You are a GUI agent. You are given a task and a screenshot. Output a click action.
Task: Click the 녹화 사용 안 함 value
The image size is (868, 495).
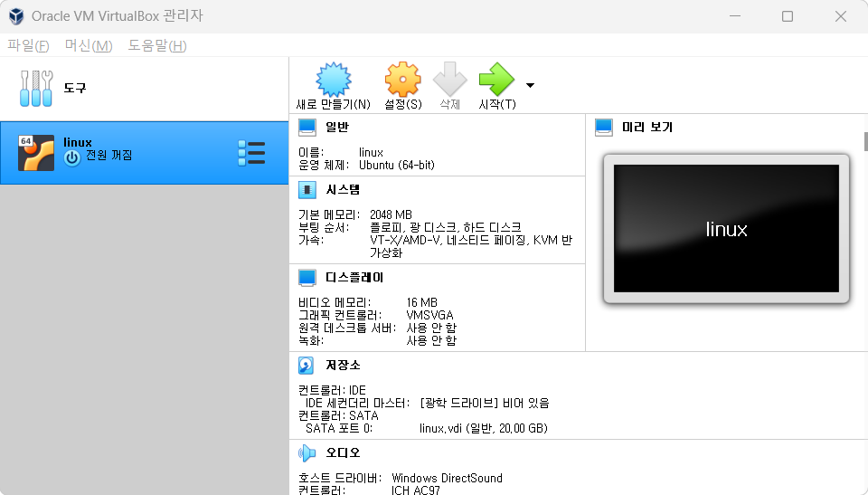[431, 341]
